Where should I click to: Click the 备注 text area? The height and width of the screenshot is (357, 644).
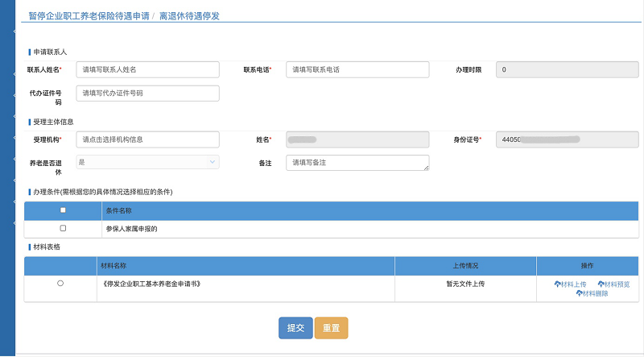357,163
